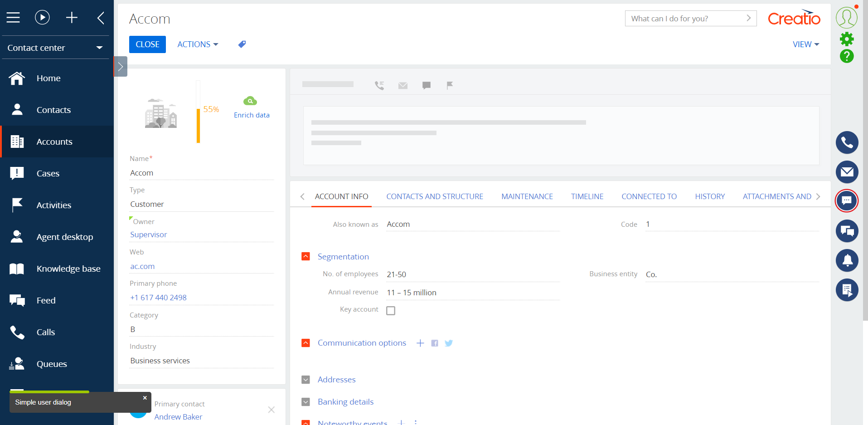Click Enrich data cloud icon

tap(251, 100)
